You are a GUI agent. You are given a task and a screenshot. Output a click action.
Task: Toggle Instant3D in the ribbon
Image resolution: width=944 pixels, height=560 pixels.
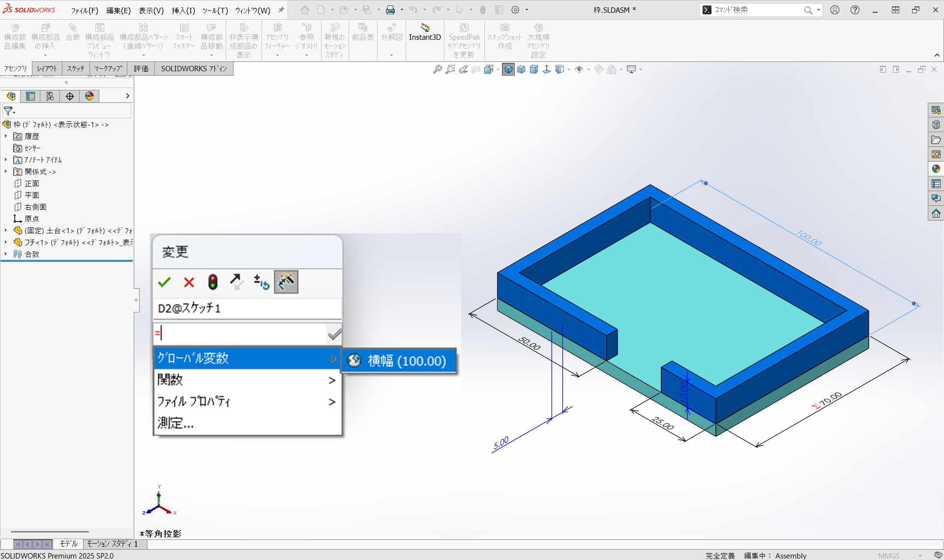[x=425, y=32]
